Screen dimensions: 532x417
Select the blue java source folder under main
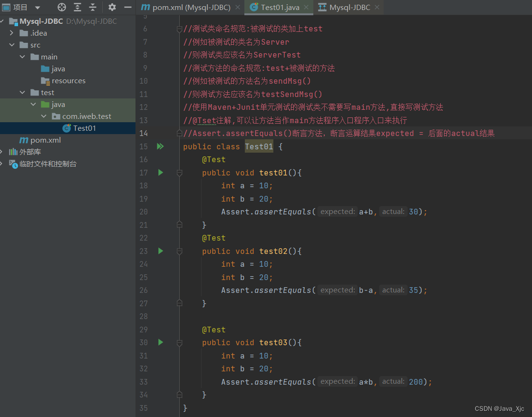click(x=53, y=68)
